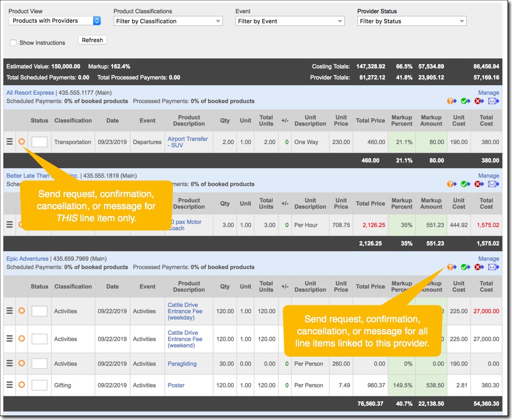Screen dimensions: 512x420
Task: Click Status field on Paragliding row
Action: (x=39, y=363)
